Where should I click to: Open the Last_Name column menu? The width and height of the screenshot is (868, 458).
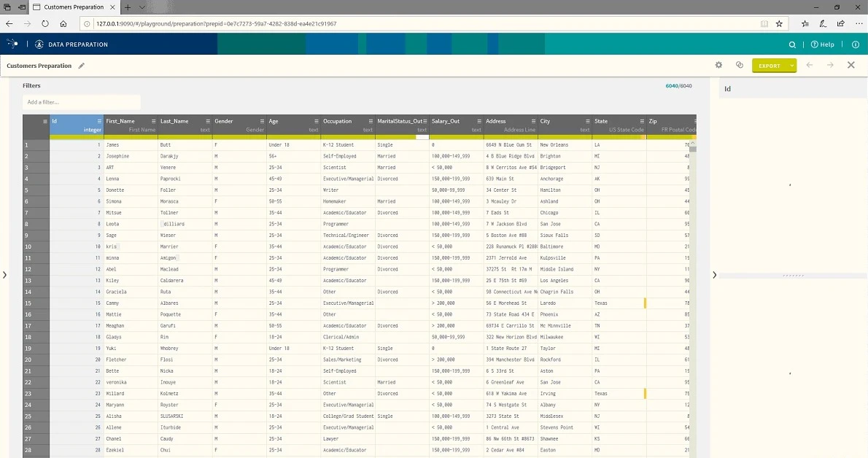point(208,121)
